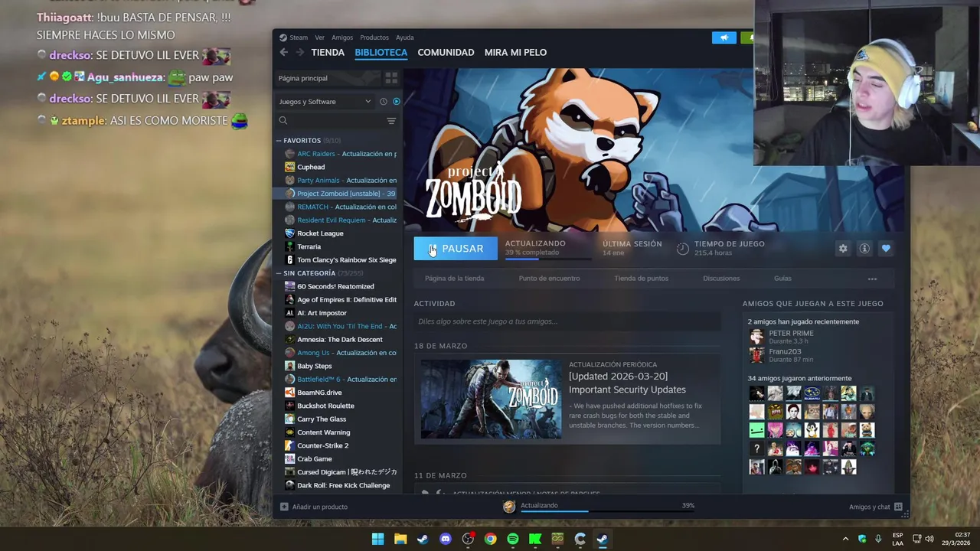Image resolution: width=980 pixels, height=551 pixels.
Task: Open the taskbar clock and date
Action: [955, 540]
